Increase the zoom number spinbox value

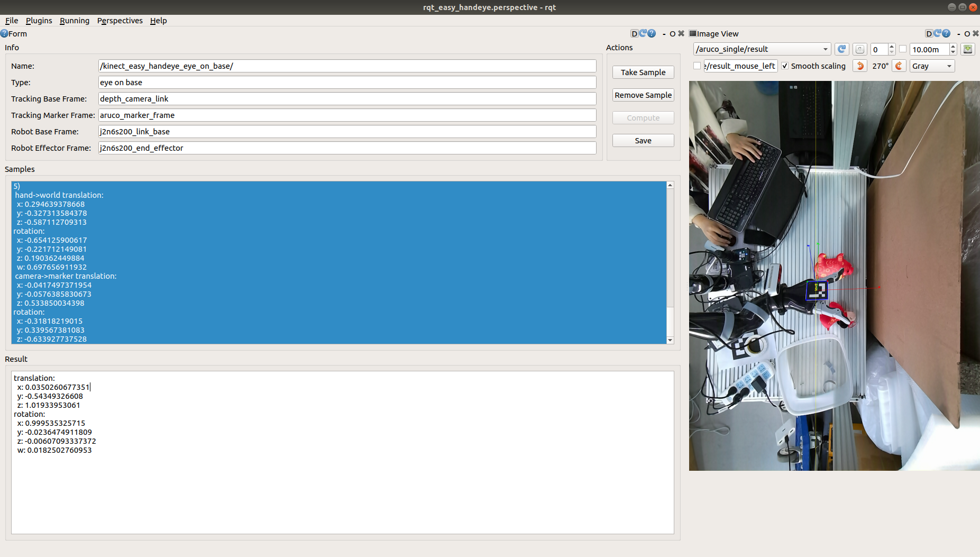(892, 47)
